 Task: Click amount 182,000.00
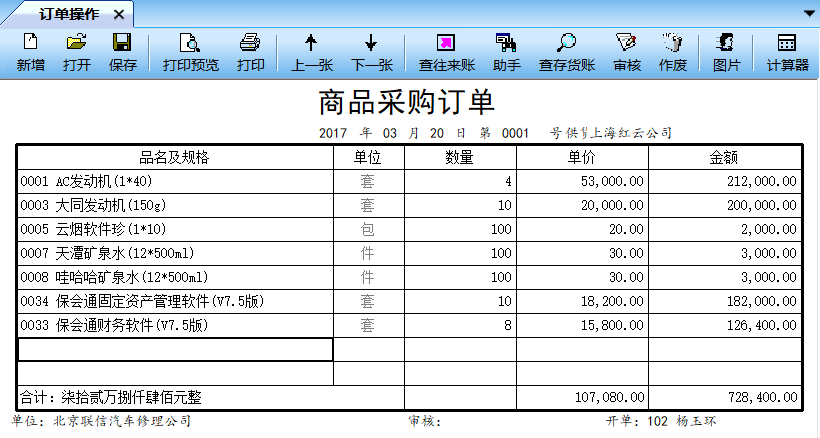[x=725, y=302]
